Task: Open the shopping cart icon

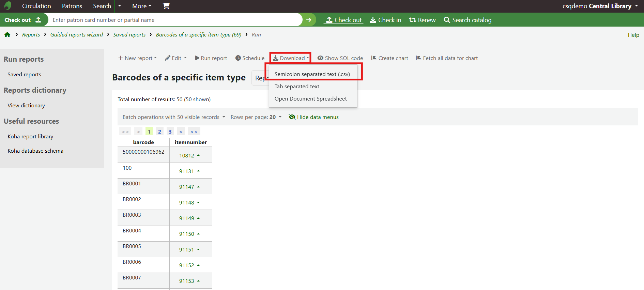Action: (x=166, y=6)
